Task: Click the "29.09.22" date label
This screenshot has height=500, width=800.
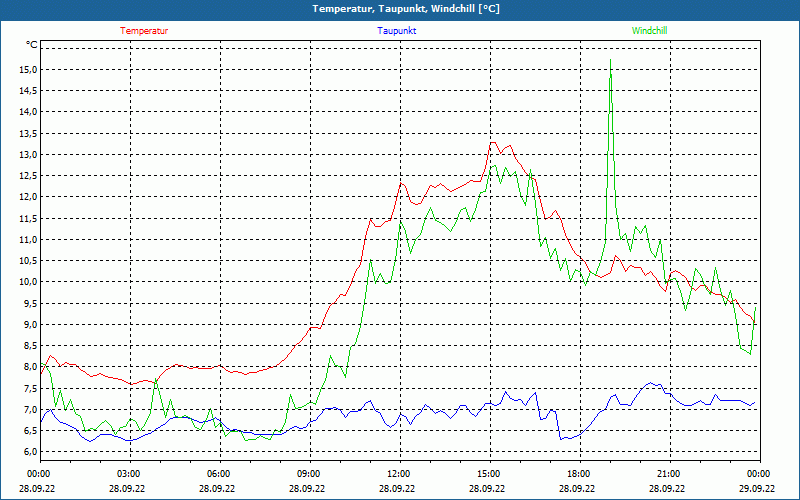Action: (757, 488)
